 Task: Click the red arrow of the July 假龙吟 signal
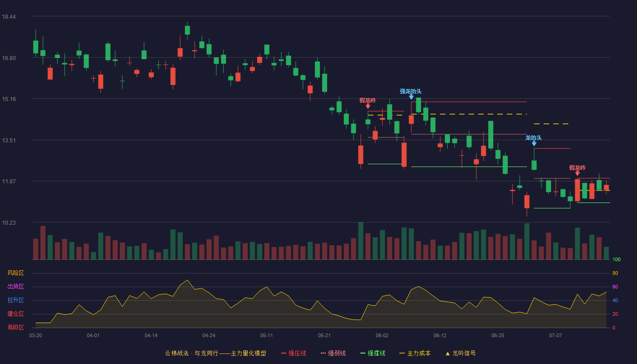(577, 173)
